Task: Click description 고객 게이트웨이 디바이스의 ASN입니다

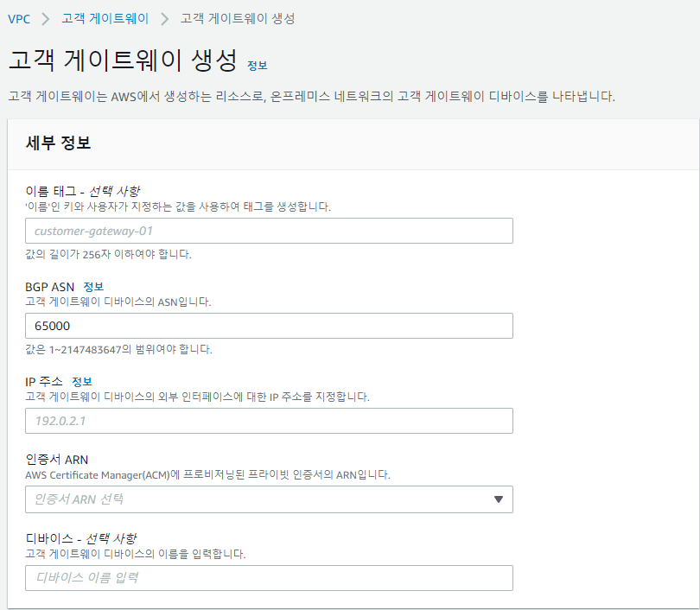Action: (118, 302)
